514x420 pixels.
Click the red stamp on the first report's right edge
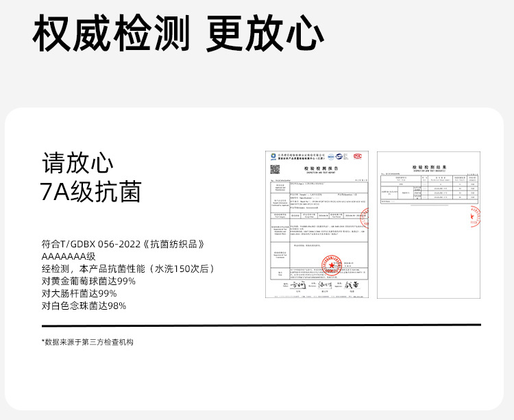click(x=364, y=218)
